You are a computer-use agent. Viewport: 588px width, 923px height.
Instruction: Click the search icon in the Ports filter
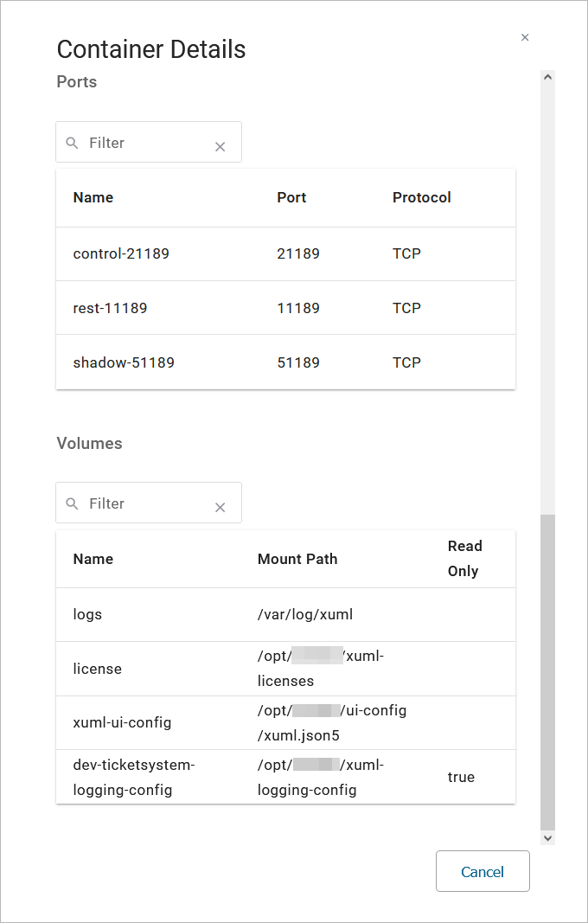[x=73, y=143]
